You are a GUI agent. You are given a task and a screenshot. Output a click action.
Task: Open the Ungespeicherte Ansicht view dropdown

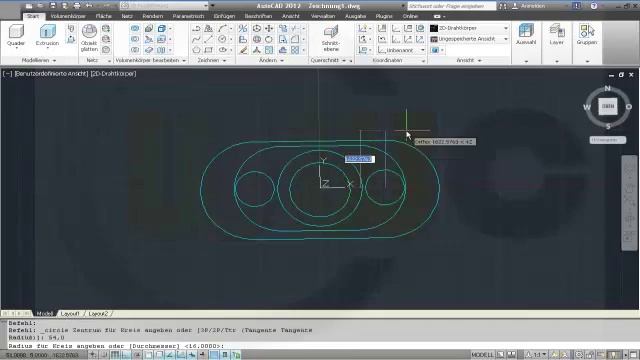click(x=469, y=39)
